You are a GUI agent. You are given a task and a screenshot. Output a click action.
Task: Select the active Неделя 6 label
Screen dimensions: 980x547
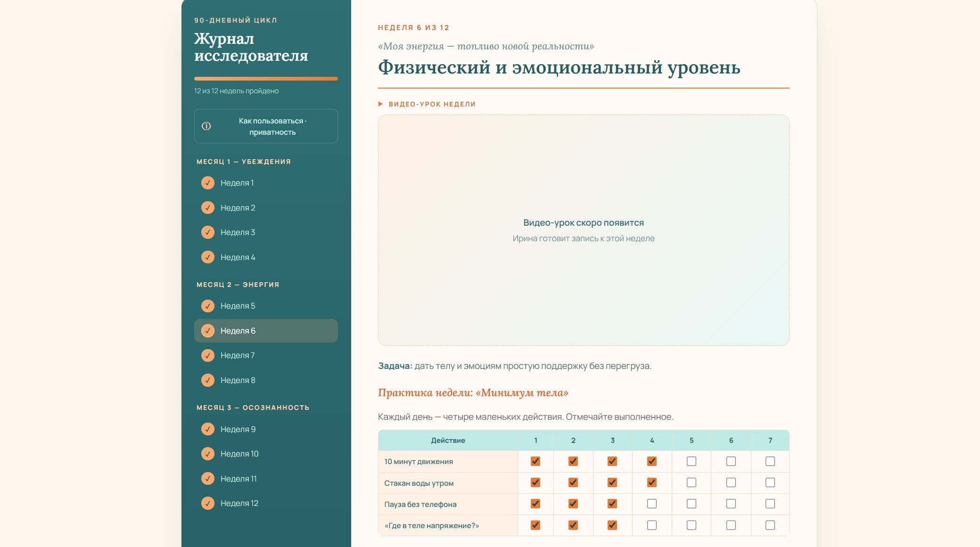click(x=238, y=331)
